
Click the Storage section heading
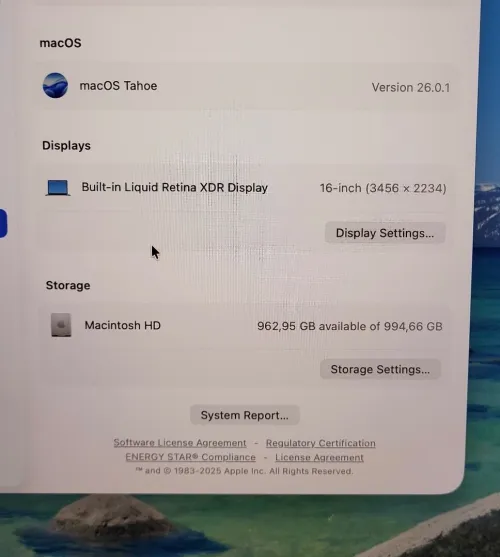68,285
